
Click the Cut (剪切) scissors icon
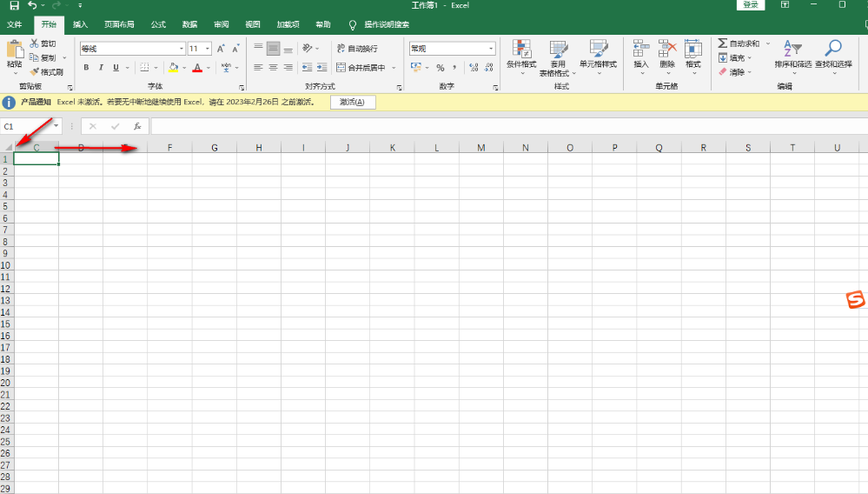(35, 43)
